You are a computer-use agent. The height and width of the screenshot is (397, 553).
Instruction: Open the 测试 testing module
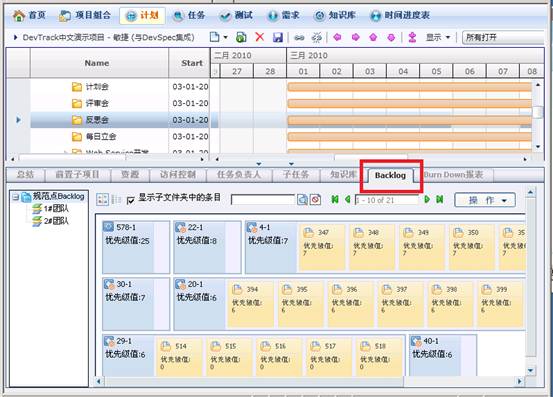[x=236, y=16]
